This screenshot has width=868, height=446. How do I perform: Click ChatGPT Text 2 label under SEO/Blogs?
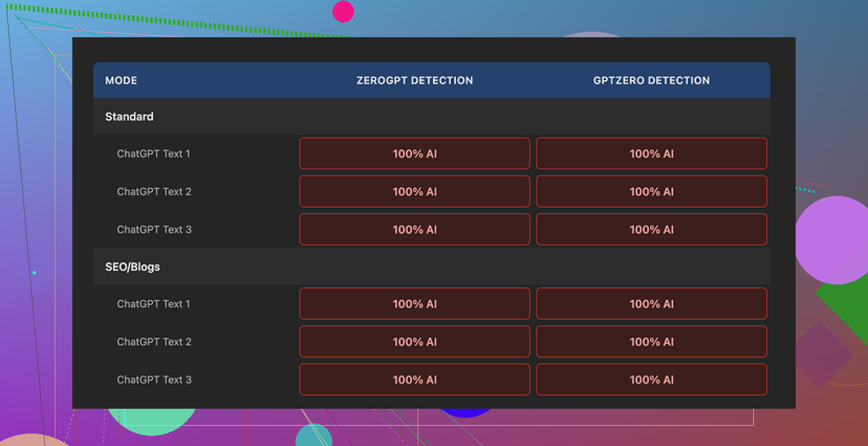pos(154,342)
